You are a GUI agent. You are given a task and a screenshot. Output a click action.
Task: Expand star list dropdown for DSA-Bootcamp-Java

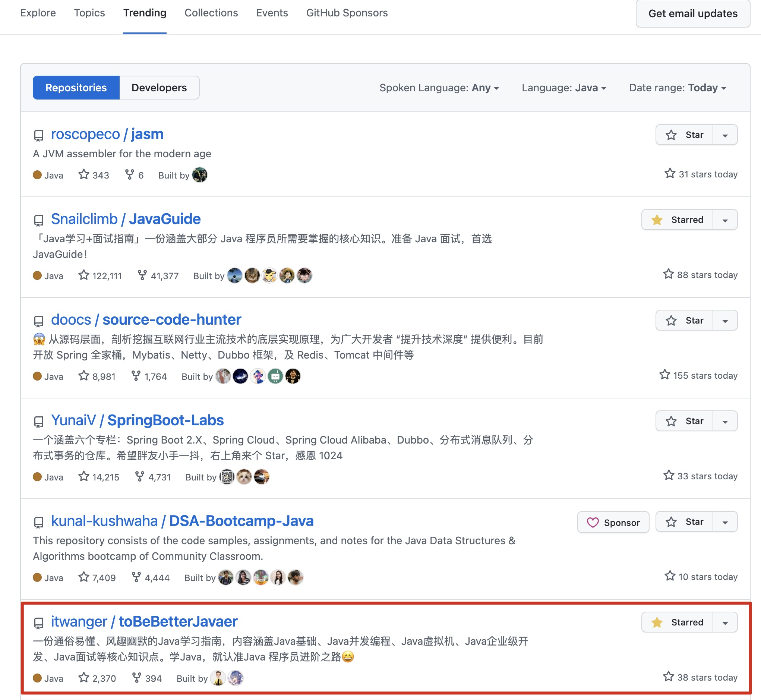click(725, 522)
